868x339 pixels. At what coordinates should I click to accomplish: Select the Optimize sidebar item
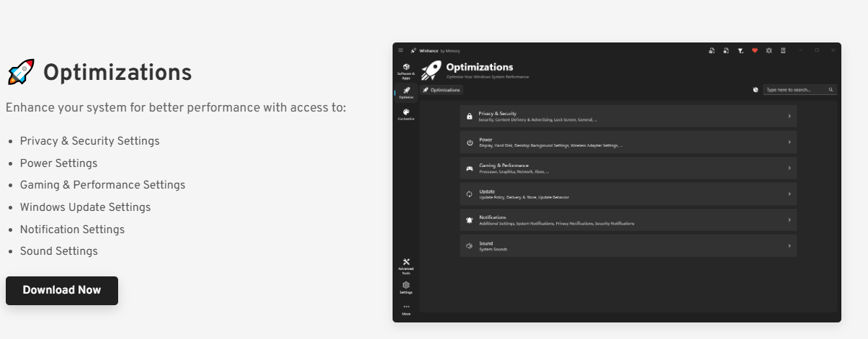coord(406,93)
